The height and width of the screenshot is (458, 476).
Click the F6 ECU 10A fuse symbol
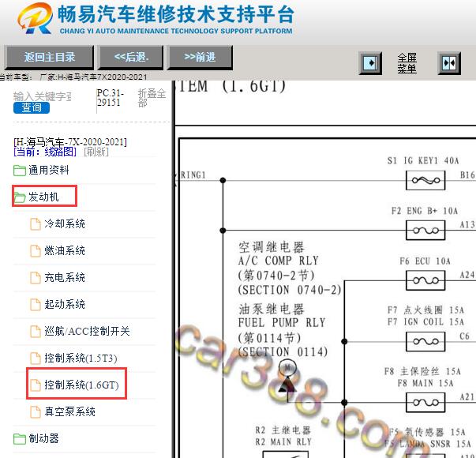click(x=425, y=280)
